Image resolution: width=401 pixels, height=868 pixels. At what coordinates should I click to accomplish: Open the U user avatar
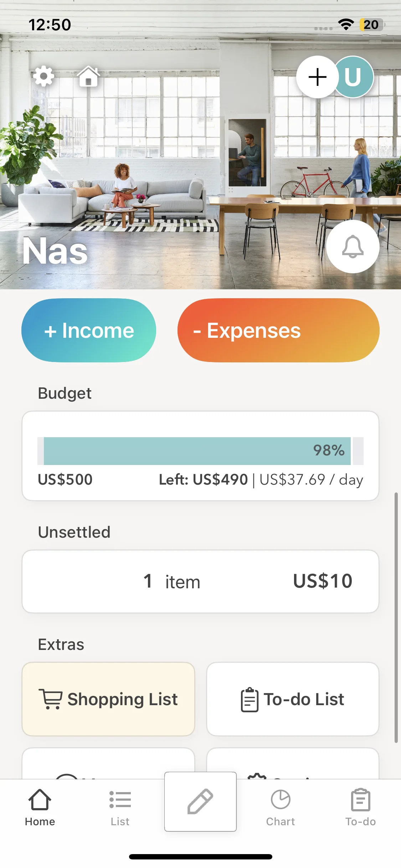(x=354, y=77)
